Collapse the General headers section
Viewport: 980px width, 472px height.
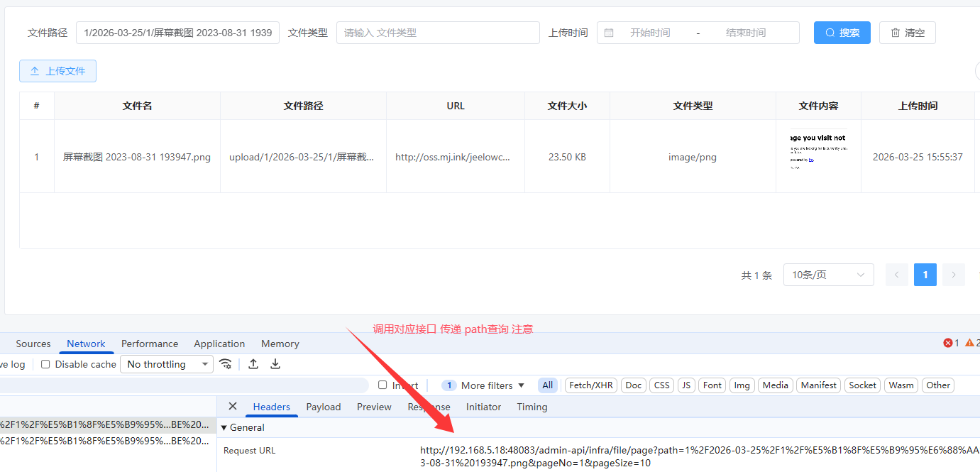click(225, 428)
